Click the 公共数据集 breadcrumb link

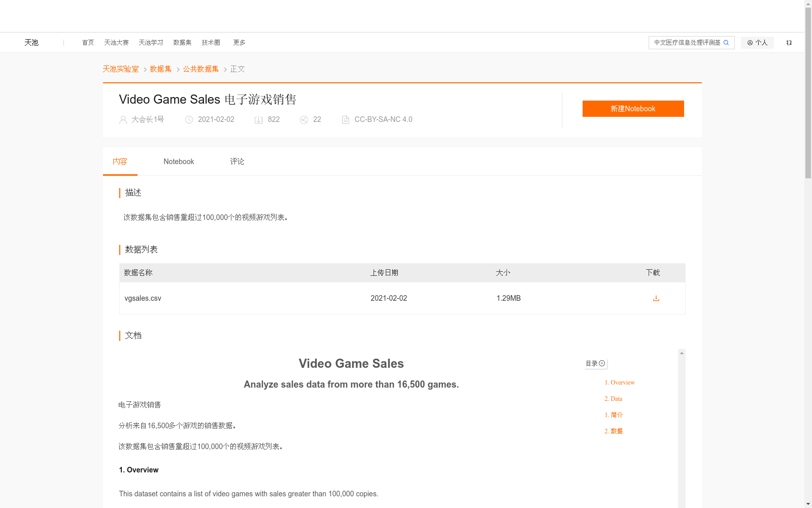(201, 69)
